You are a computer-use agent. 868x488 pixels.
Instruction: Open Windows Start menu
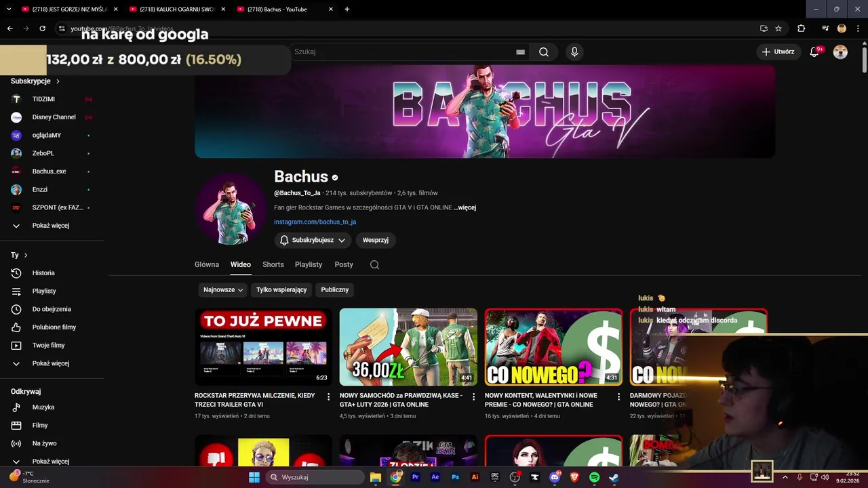click(254, 477)
